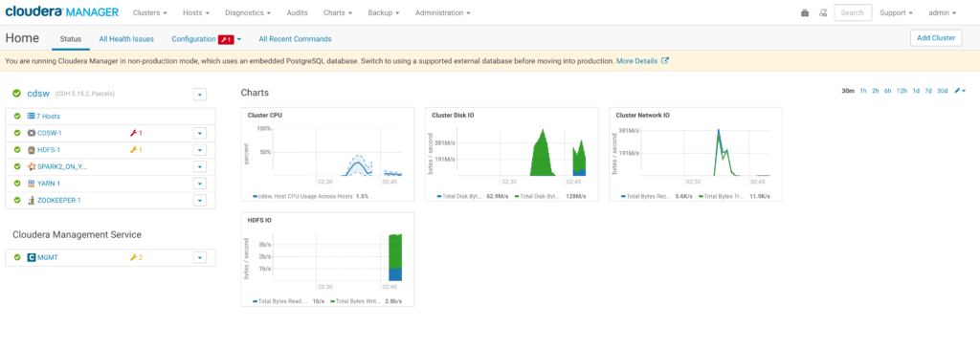
Task: Open the running commands icon beside search
Action: (822, 12)
